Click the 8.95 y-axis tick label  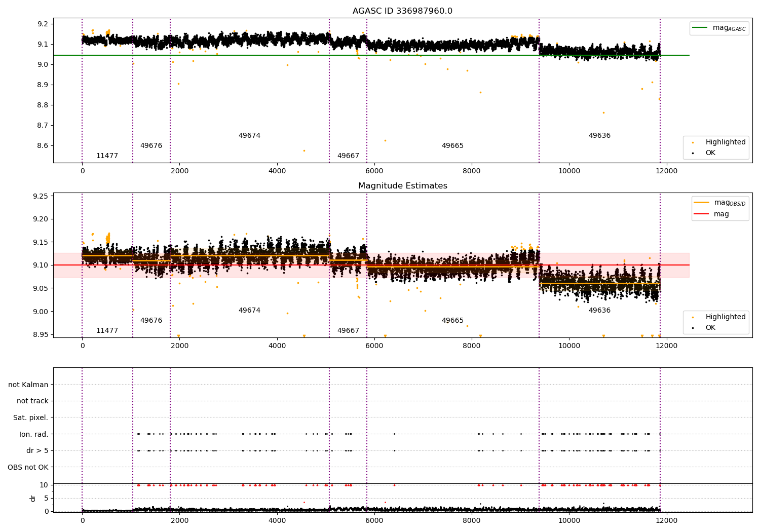41,334
